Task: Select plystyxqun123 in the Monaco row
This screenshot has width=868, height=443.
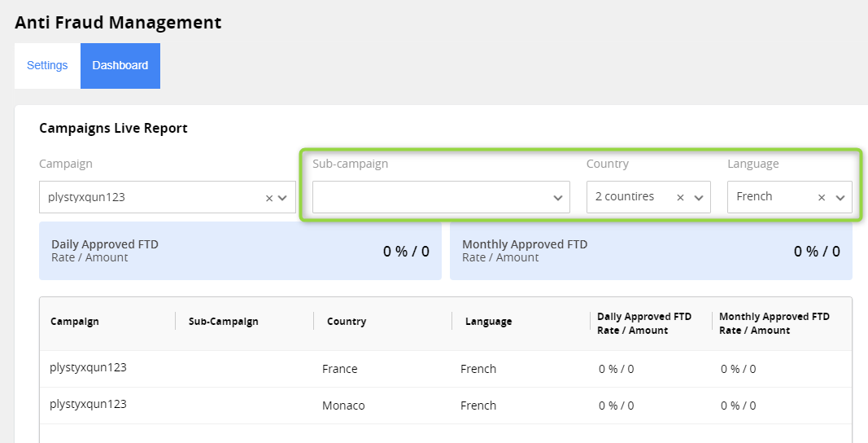Action: pyautogui.click(x=88, y=404)
